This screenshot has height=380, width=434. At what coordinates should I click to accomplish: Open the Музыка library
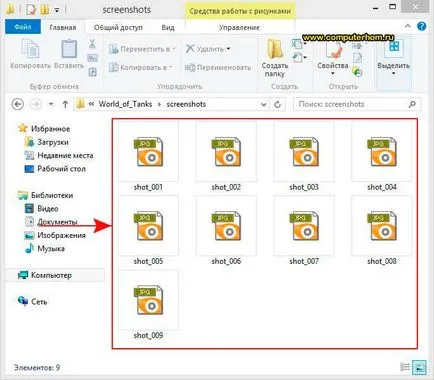(45, 249)
